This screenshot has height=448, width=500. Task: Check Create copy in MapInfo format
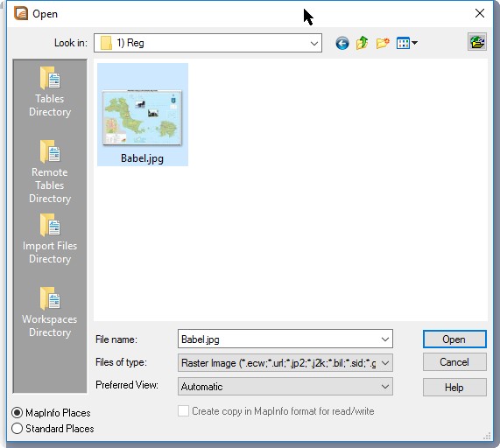[183, 411]
